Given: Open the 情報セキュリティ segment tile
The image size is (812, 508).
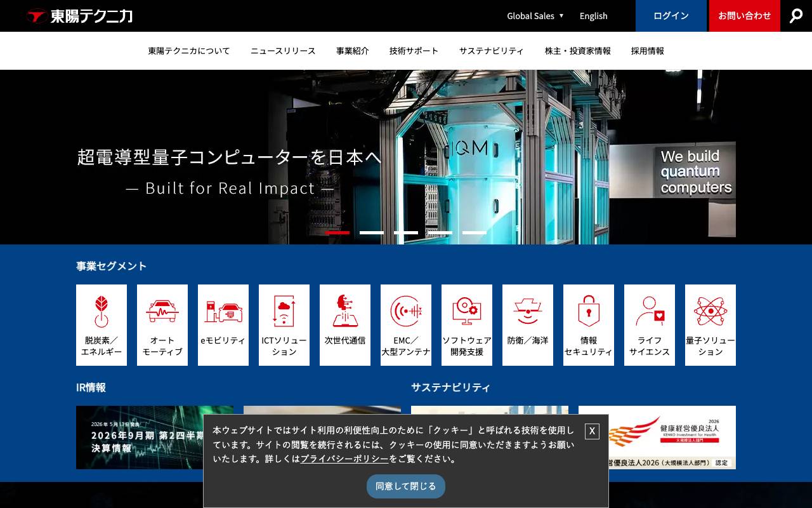Looking at the screenshot, I should [x=589, y=325].
